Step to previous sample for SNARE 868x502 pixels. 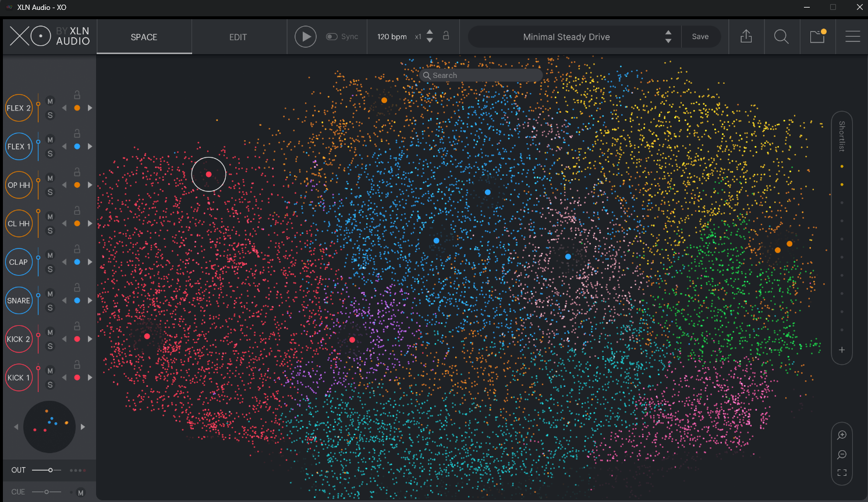pos(64,300)
